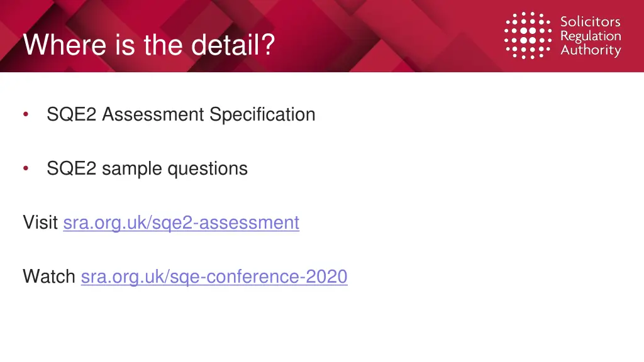644x362 pixels.
Task: Click "SQE2" at the start of the first bullet
Action: (72, 114)
